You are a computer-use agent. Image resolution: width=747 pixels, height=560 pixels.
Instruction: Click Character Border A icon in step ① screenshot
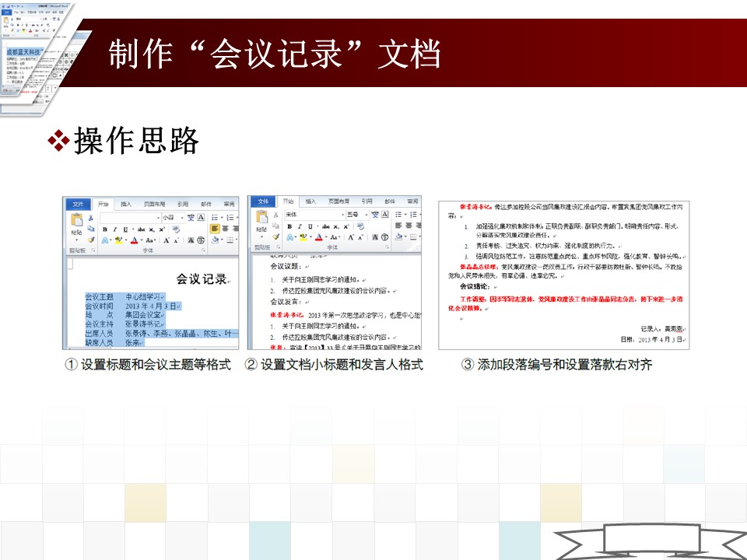(x=201, y=218)
